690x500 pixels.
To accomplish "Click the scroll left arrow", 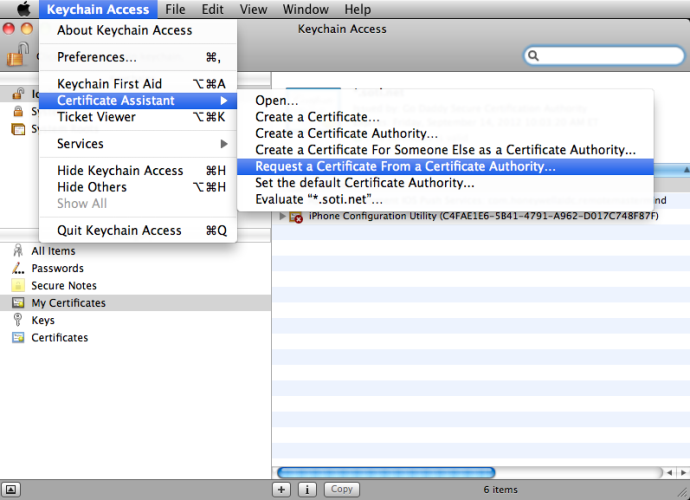I will 669,473.
